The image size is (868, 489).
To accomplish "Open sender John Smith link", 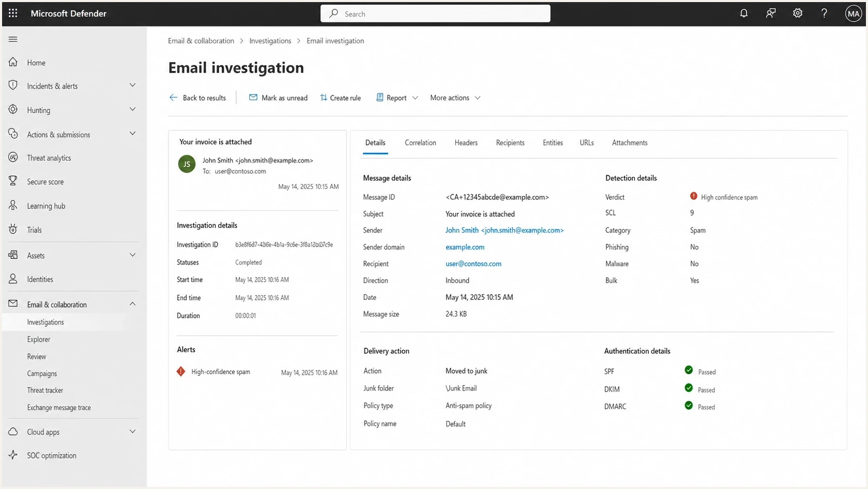I will [x=505, y=230].
